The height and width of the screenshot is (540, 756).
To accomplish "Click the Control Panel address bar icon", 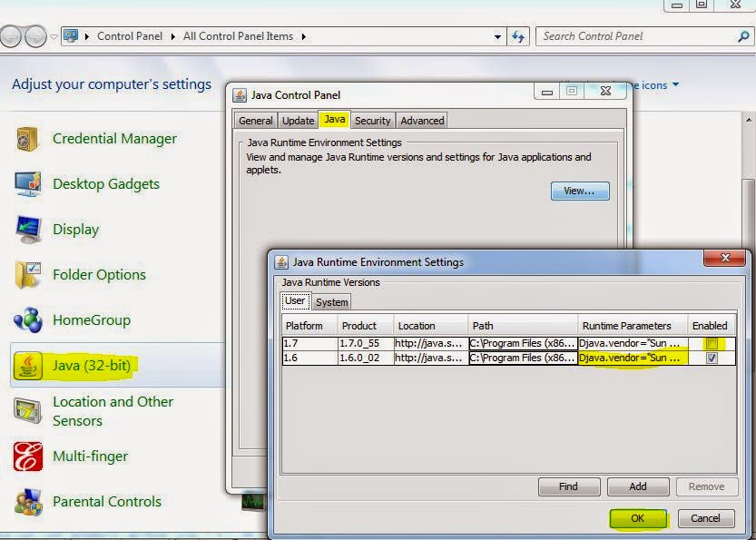I will point(72,36).
